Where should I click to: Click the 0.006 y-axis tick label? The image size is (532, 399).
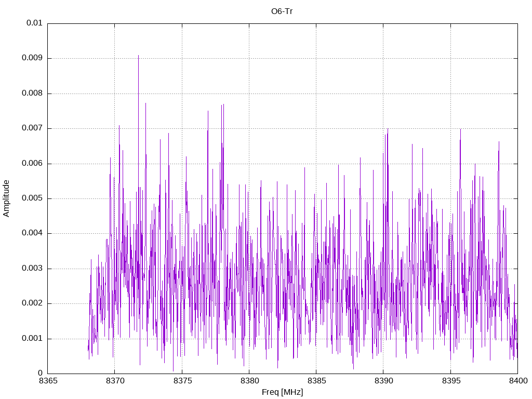pos(32,163)
